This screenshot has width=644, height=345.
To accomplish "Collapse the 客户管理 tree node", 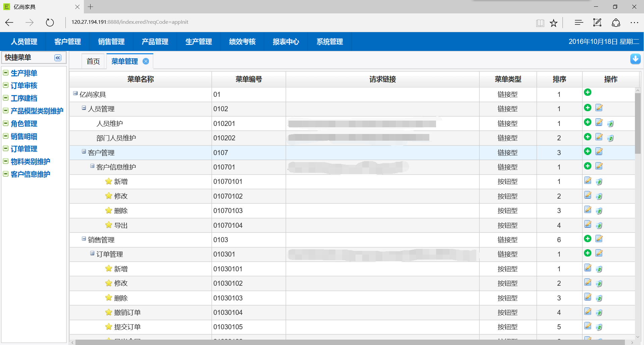I will (84, 152).
